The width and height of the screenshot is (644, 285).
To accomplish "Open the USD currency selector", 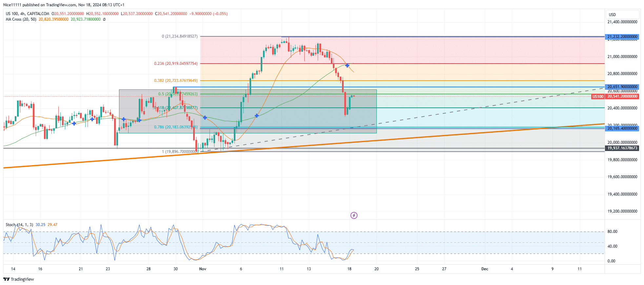I will (623, 14).
